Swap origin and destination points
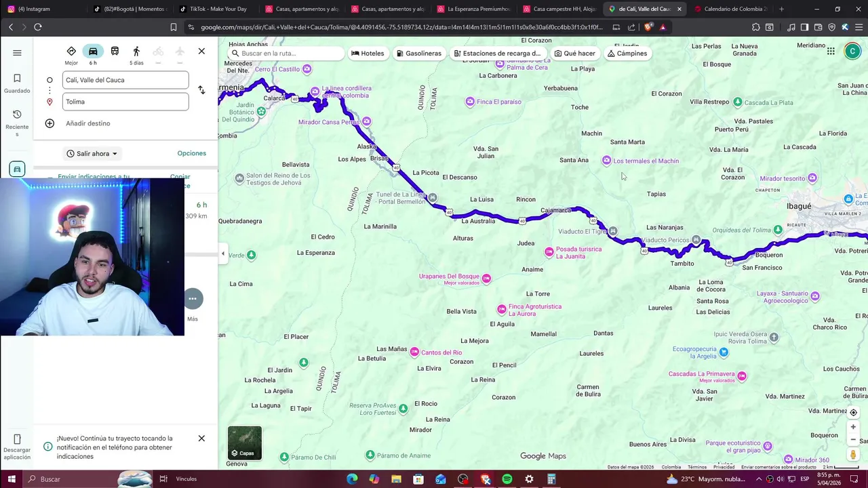This screenshot has height=488, width=868. coord(201,90)
